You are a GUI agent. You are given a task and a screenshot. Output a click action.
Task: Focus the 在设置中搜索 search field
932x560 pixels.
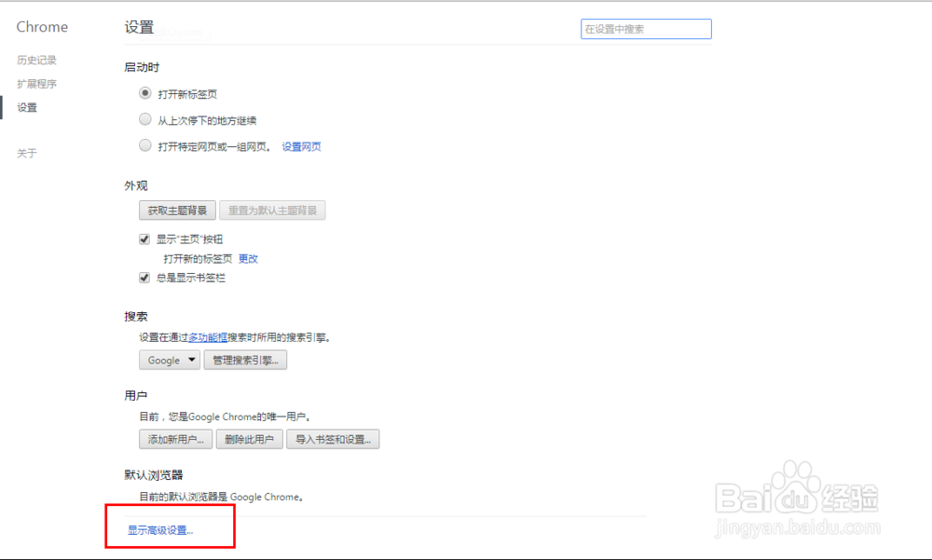click(646, 29)
